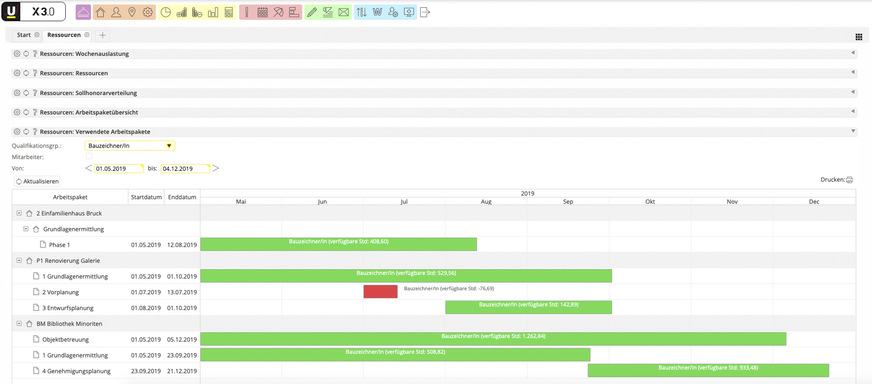Open the Gantt bars icon in red group

click(x=294, y=12)
